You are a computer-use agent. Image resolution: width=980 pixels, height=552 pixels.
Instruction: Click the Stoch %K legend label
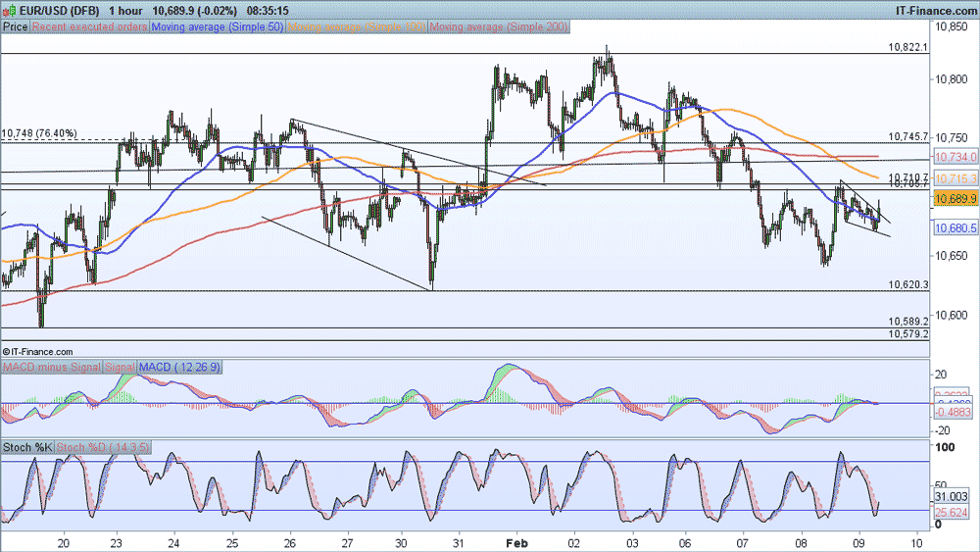coord(28,447)
